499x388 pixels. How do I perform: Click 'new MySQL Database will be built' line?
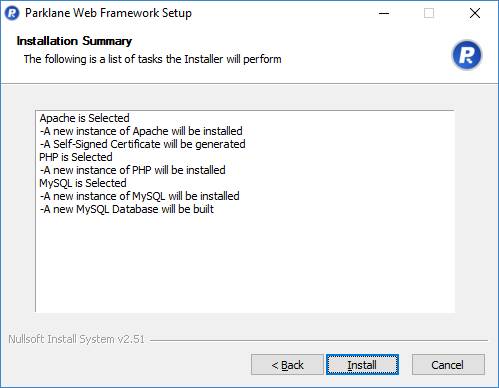click(x=127, y=209)
